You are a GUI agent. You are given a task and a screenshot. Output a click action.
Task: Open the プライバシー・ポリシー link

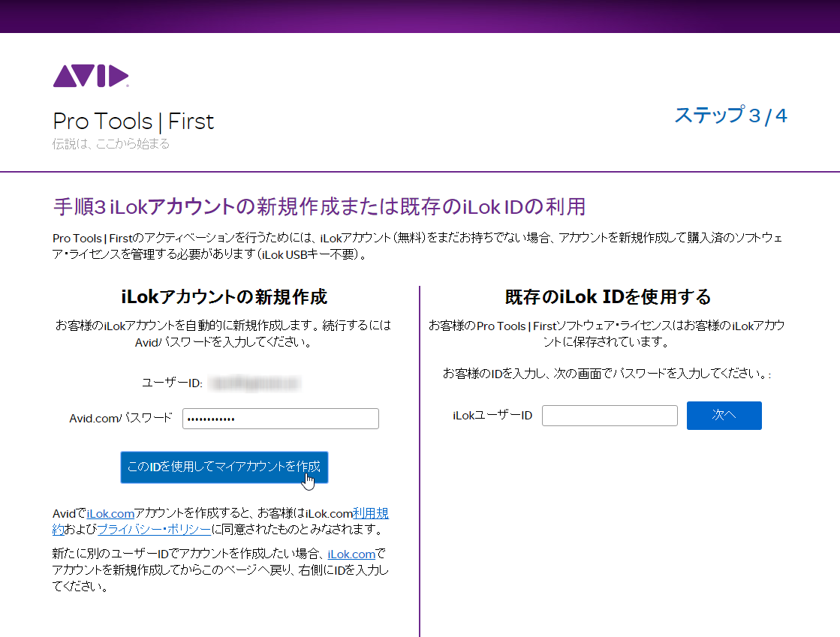point(155,530)
